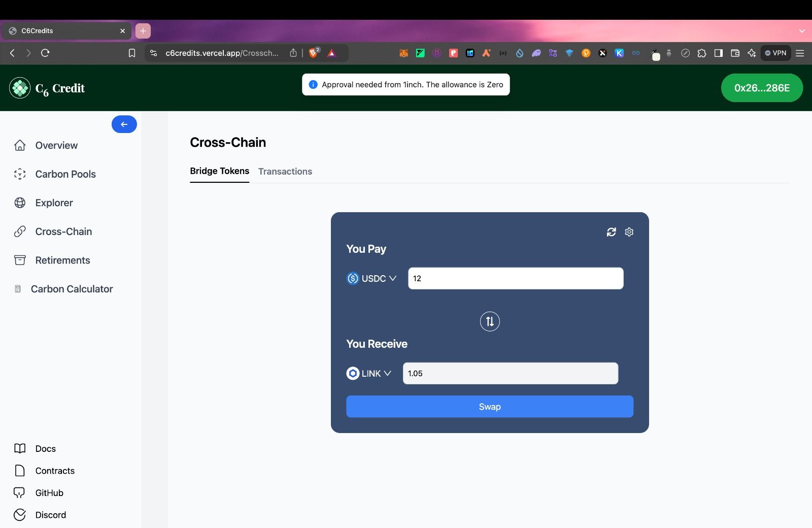Viewport: 812px width, 528px height.
Task: Toggle the VPN button
Action: pyautogui.click(x=775, y=53)
